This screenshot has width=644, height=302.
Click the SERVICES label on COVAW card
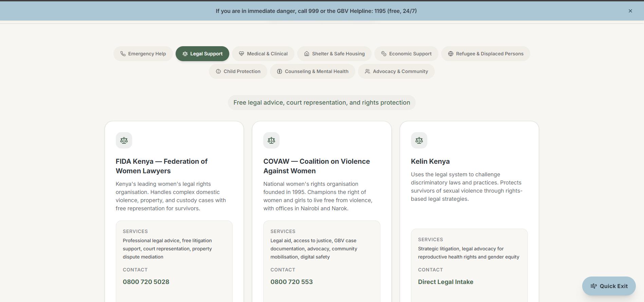point(283,231)
